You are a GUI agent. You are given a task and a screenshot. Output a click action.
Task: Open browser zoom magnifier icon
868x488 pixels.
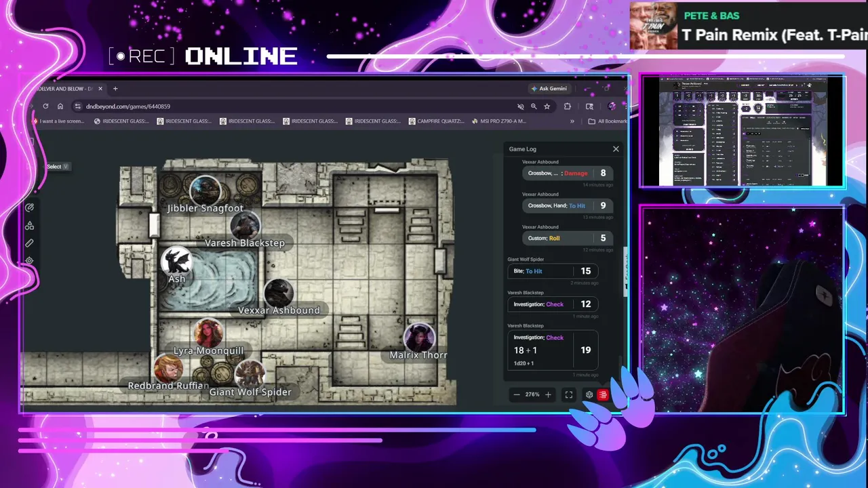click(534, 106)
